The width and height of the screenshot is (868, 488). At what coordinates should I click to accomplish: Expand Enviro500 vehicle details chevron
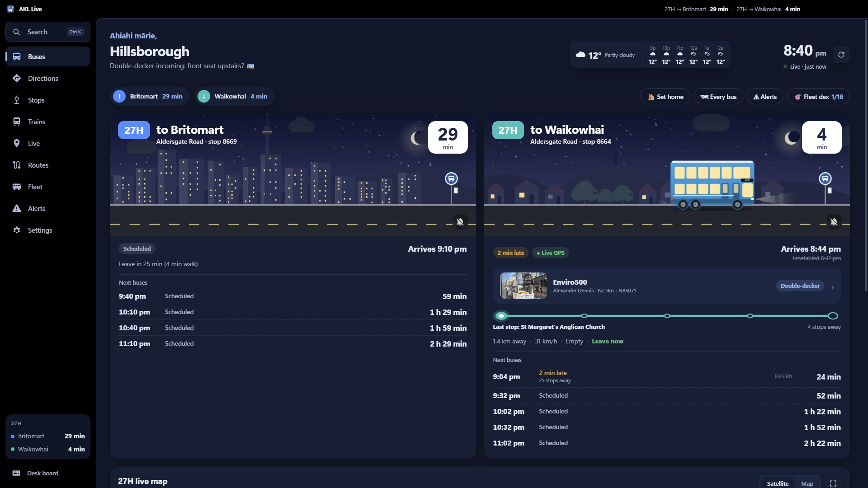click(832, 287)
